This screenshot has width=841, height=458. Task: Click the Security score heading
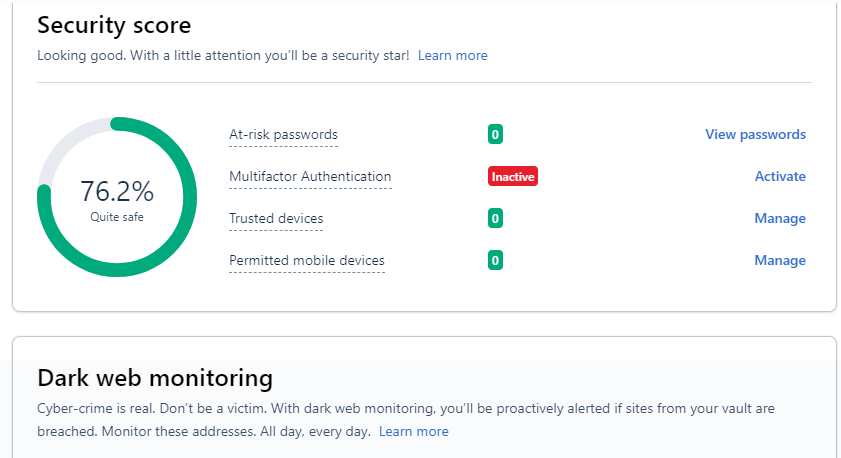coord(114,25)
